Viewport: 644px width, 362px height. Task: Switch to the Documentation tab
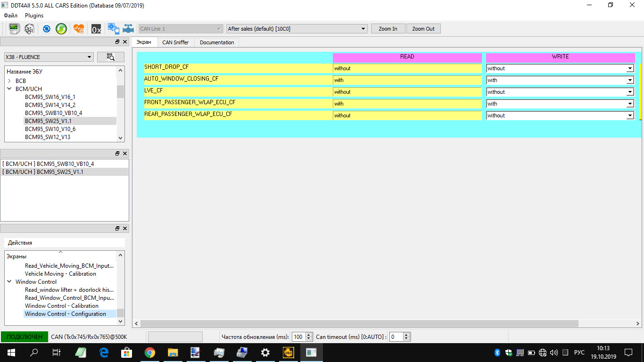217,42
